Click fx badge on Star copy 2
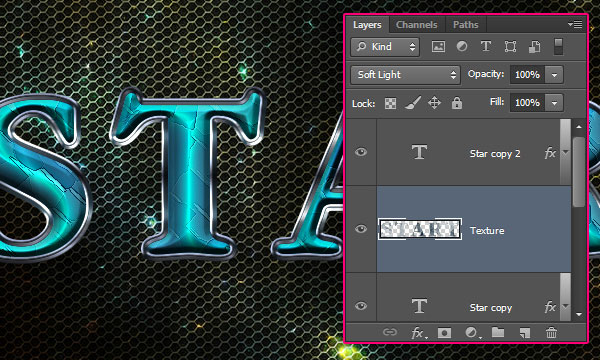The height and width of the screenshot is (360, 600). [549, 153]
